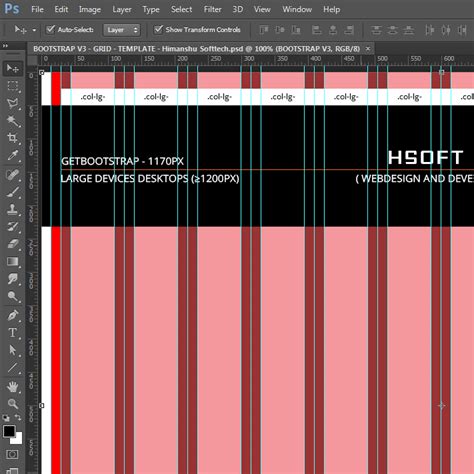Toggle Quick Mask mode button
The image size is (474, 474).
point(13,454)
